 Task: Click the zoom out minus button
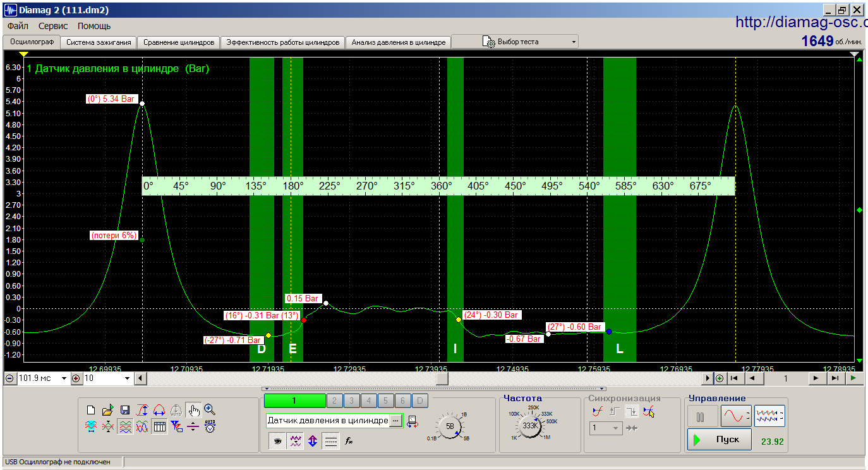tap(9, 378)
